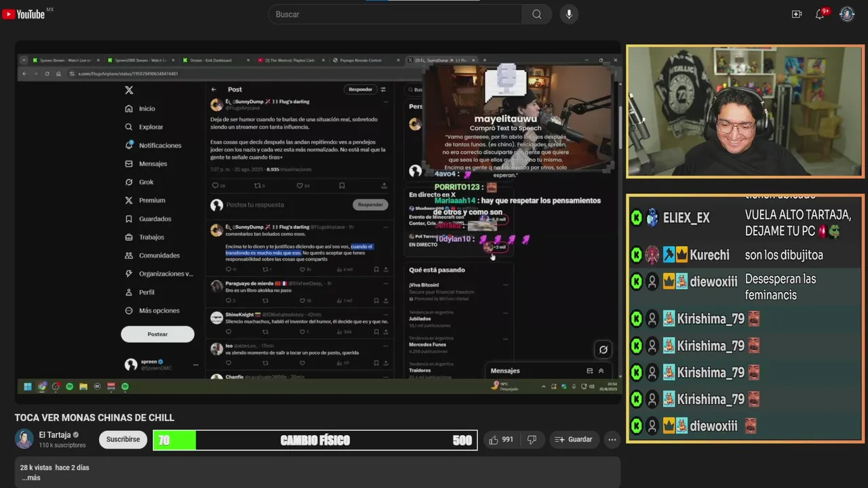868x488 pixels.
Task: Click the Comunidades people icon
Action: click(129, 256)
